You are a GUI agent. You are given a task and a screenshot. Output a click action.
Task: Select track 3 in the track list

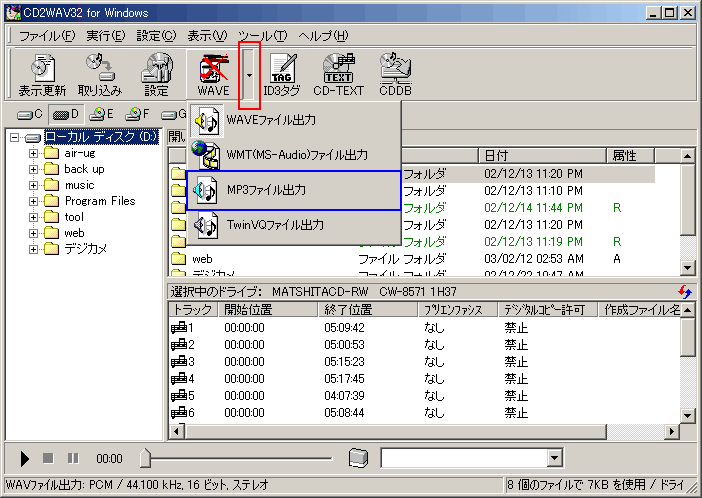click(184, 361)
